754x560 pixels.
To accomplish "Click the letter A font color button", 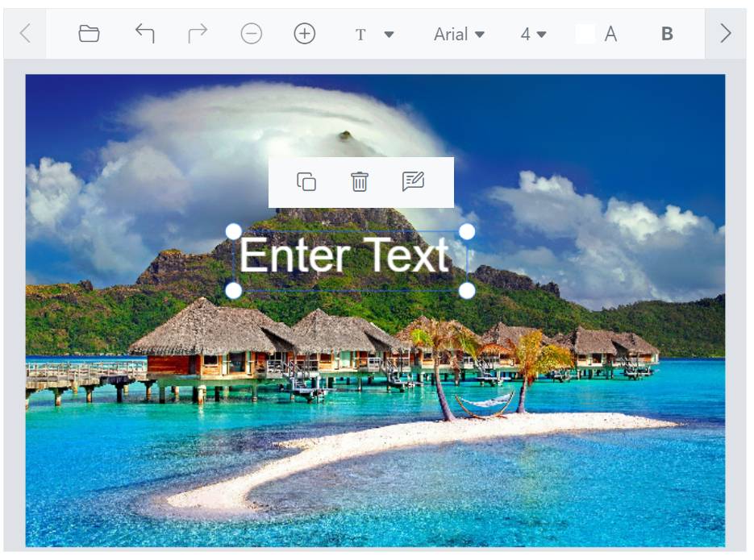I will tap(610, 34).
